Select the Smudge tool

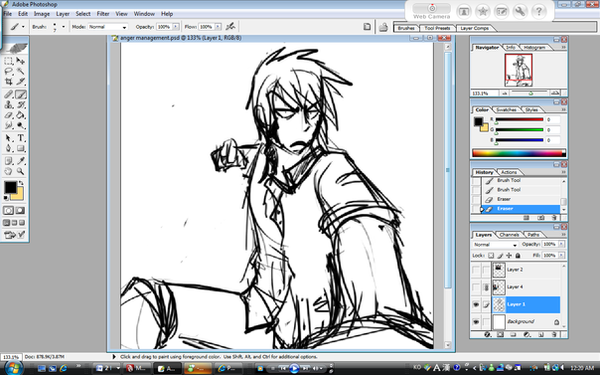tap(8, 125)
